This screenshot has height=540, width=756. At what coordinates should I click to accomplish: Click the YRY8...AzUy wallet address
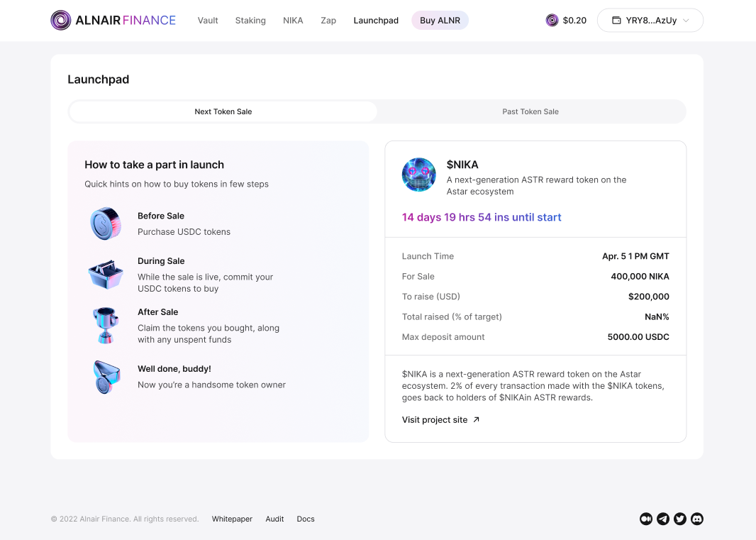(651, 21)
